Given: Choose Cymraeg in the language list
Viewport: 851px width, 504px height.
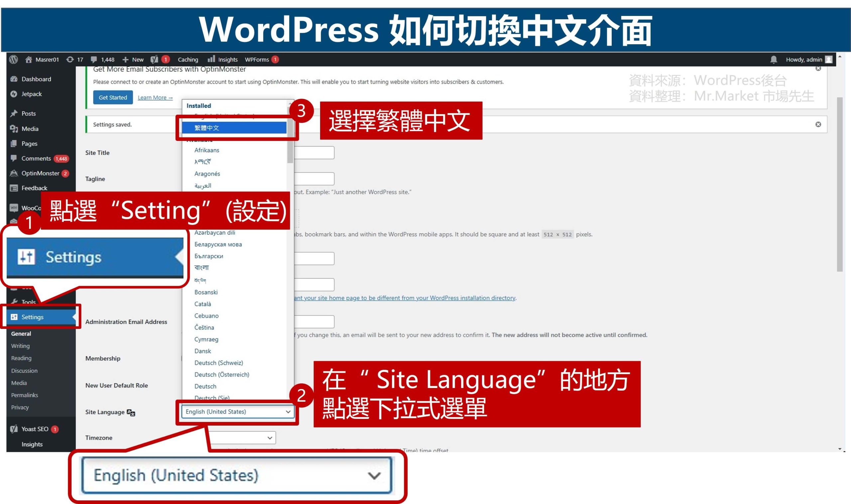Looking at the screenshot, I should [206, 339].
